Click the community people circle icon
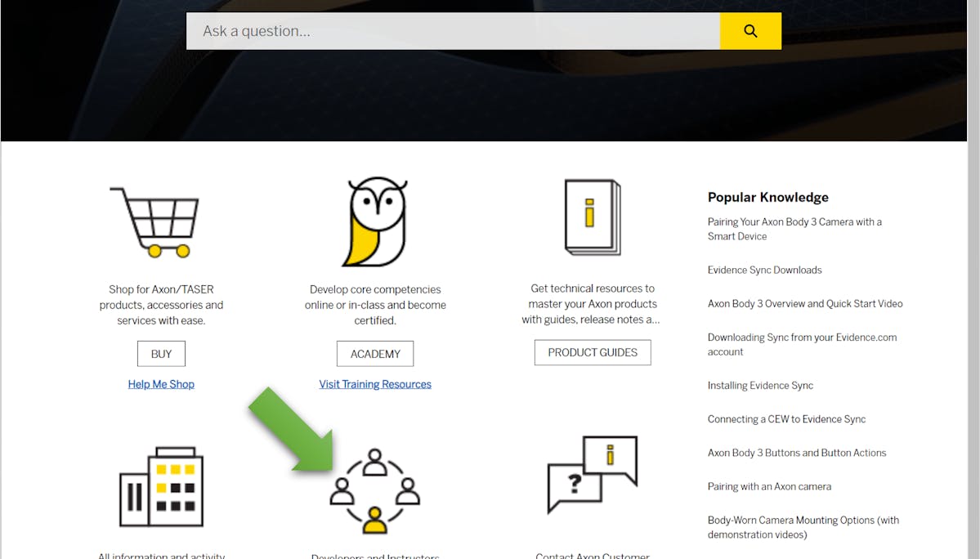The width and height of the screenshot is (980, 559). click(x=375, y=491)
